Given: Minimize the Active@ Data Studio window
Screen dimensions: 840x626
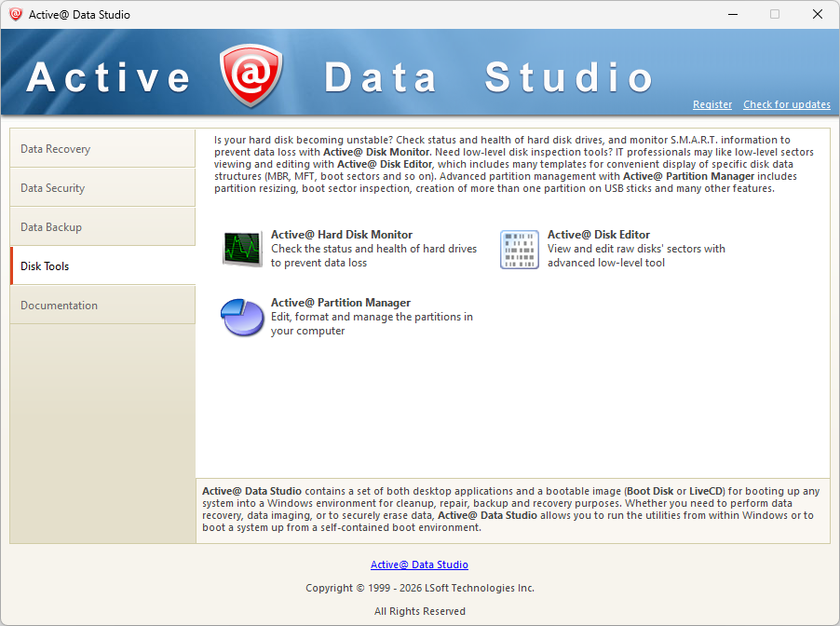Looking at the screenshot, I should pos(733,15).
